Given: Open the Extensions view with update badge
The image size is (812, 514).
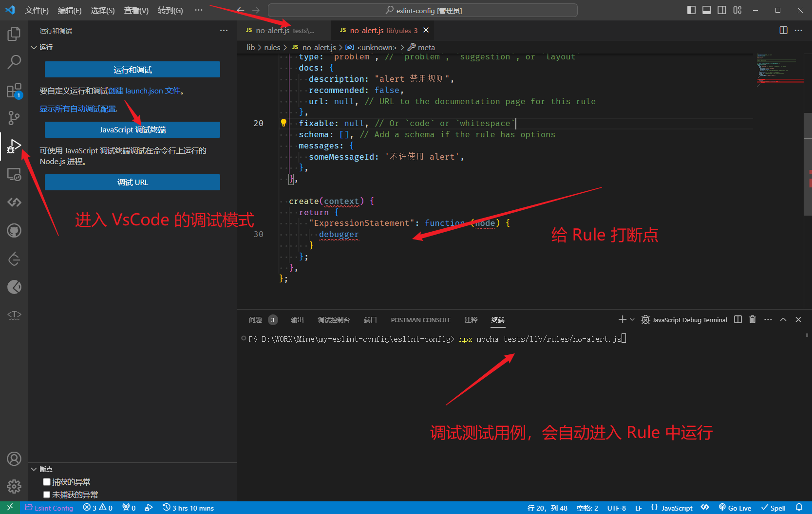Looking at the screenshot, I should pyautogui.click(x=14, y=91).
